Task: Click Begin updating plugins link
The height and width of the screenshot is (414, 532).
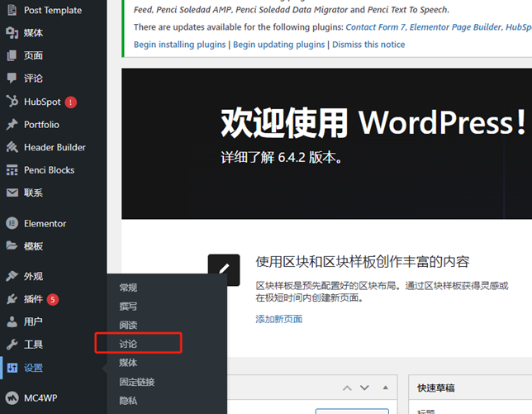Action: (x=279, y=45)
